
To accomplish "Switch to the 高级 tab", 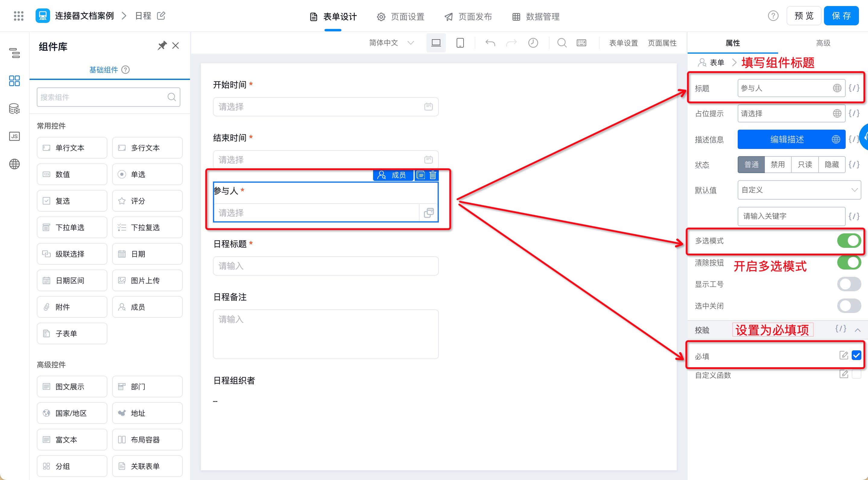I will tap(823, 43).
